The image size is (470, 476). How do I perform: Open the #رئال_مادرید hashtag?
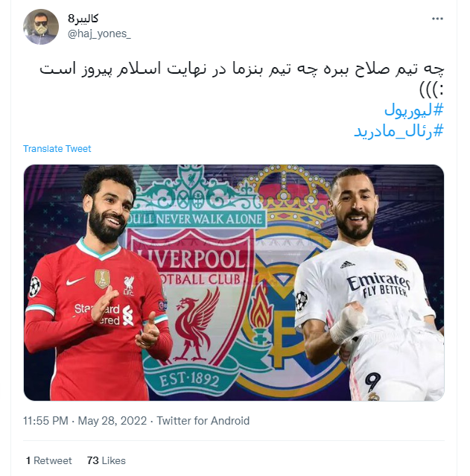[399, 131]
